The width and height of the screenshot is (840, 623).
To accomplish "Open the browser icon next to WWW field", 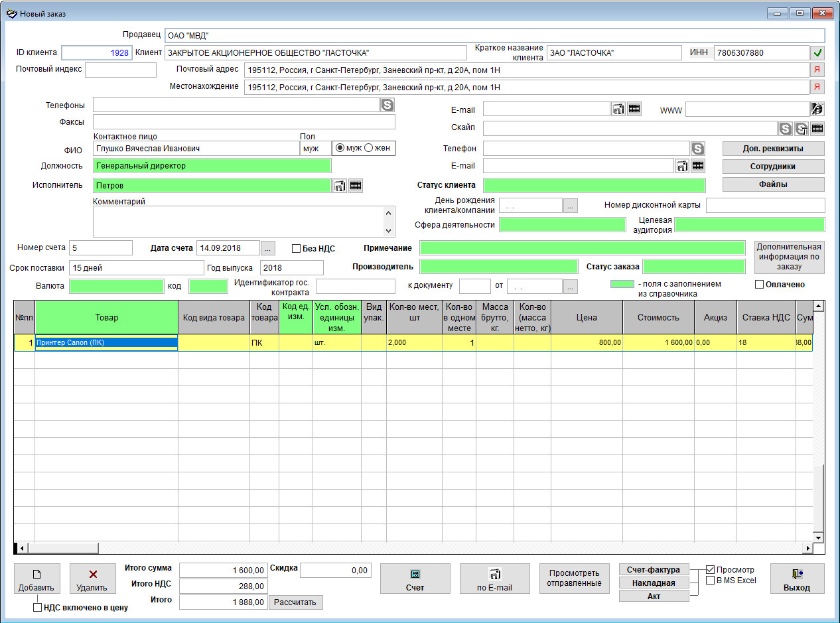I will point(817,109).
